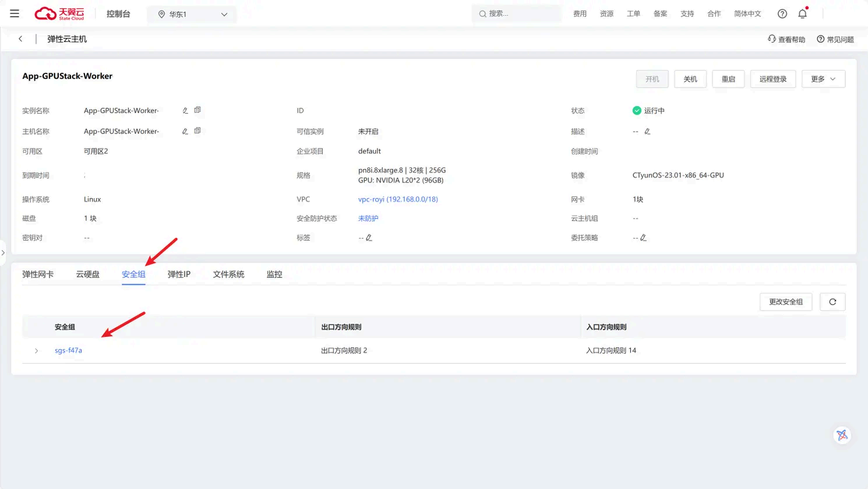Click the 更改安全组 button
Screen dimensions: 868x489
786,302
